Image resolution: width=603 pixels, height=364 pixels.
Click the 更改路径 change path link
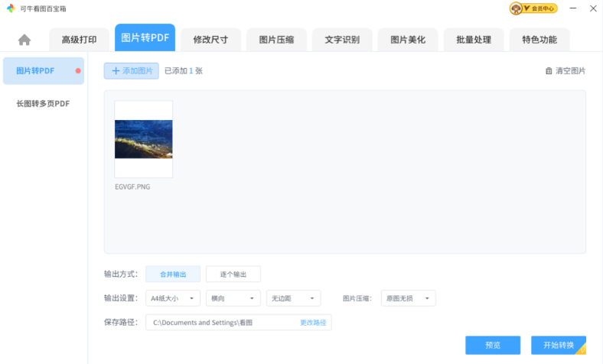point(313,323)
